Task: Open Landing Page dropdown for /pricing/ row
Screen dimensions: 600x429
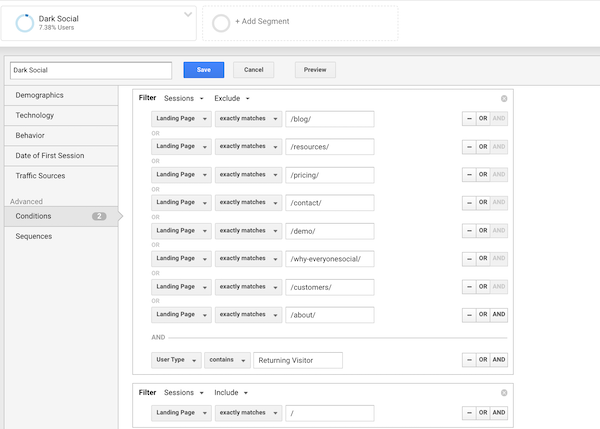Action: [181, 175]
